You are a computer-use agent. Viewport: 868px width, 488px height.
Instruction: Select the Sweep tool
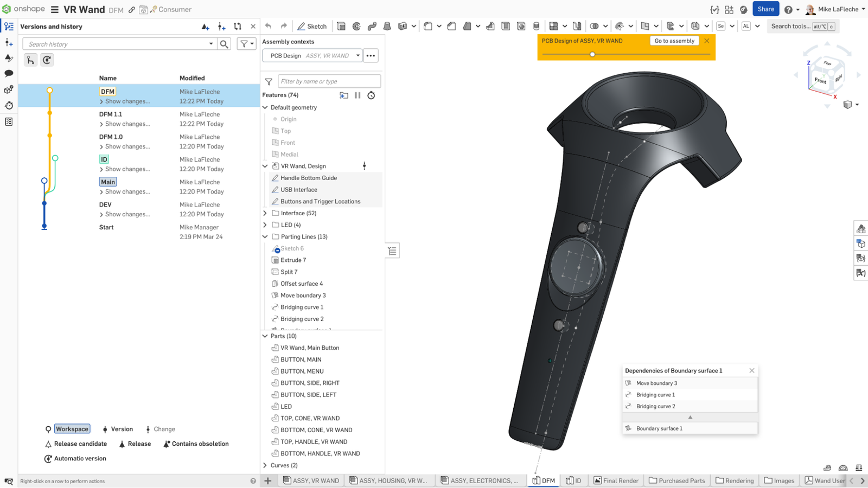tap(372, 25)
